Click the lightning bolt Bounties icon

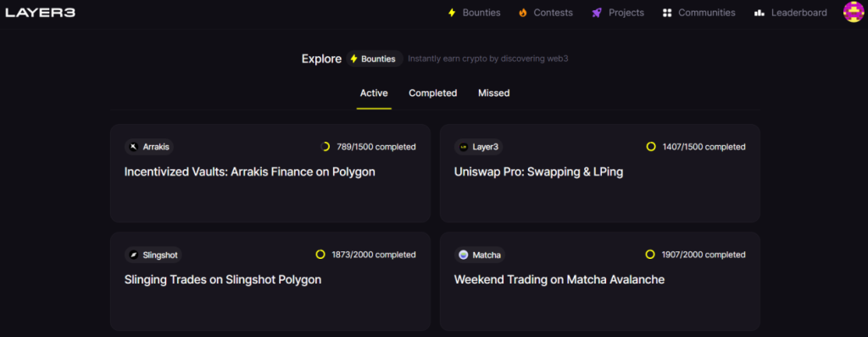452,12
